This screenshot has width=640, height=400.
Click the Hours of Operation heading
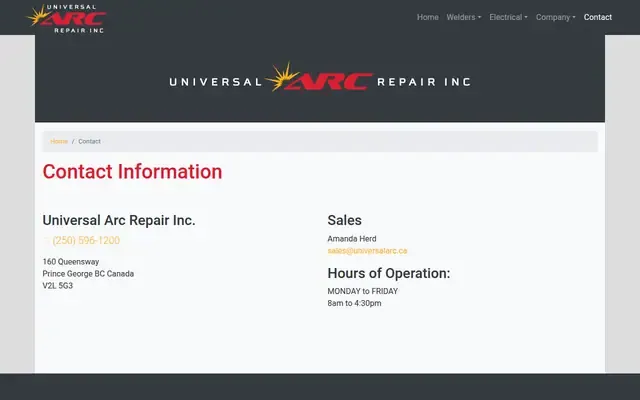point(389,273)
